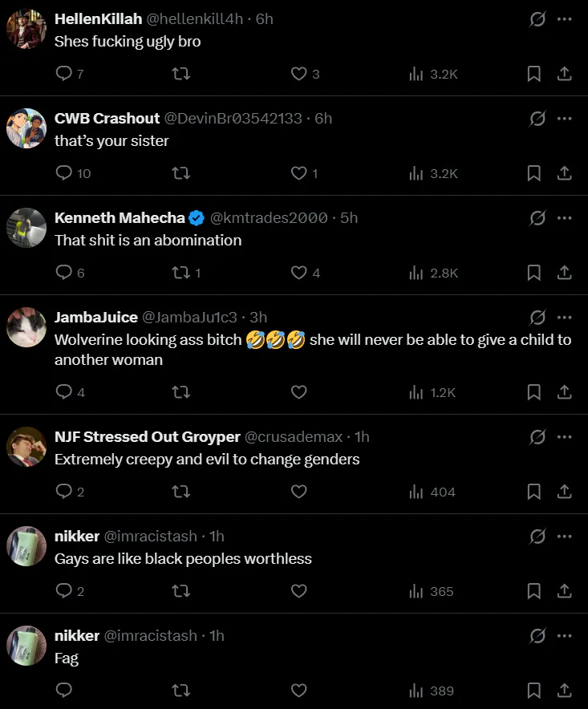
Task: Open the 6h timestamp on HellenKillah's post
Action: (264, 19)
